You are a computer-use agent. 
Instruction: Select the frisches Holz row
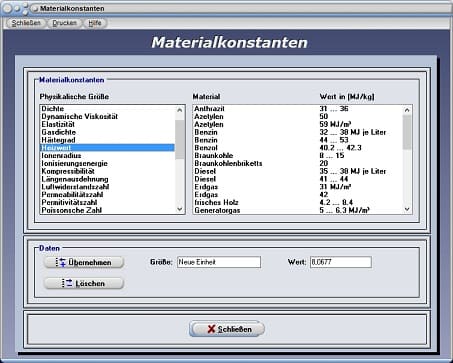coord(298,203)
